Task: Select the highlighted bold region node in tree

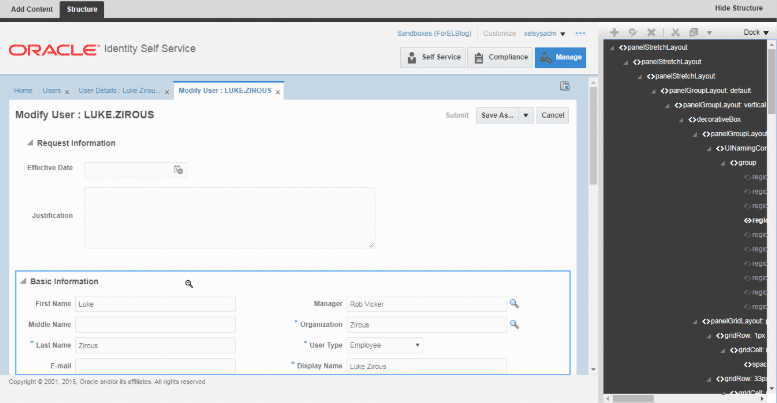Action: click(x=755, y=221)
